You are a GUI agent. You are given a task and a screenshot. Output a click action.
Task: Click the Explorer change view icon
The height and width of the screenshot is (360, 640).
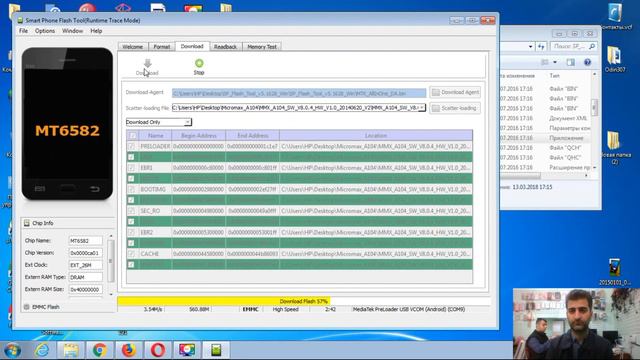544,62
